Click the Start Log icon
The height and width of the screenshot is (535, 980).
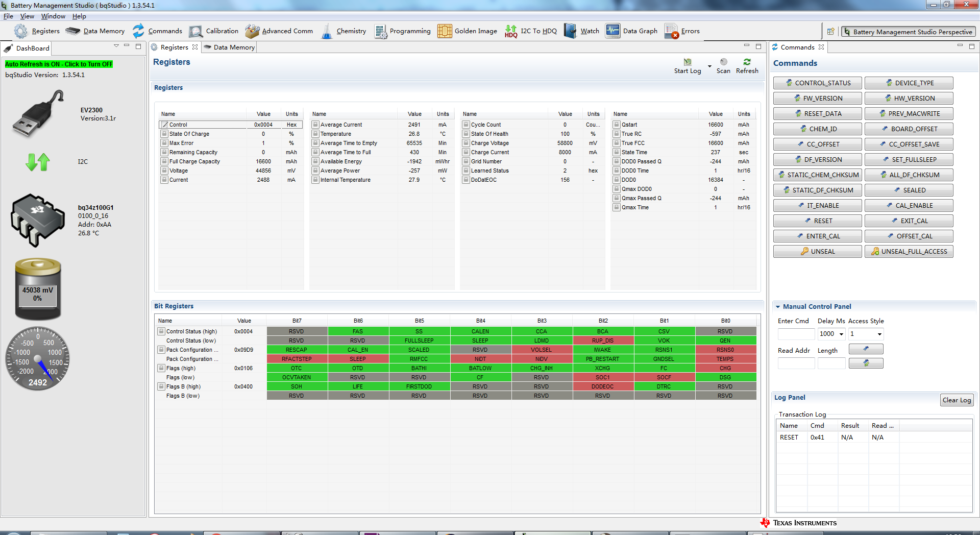pos(688,62)
